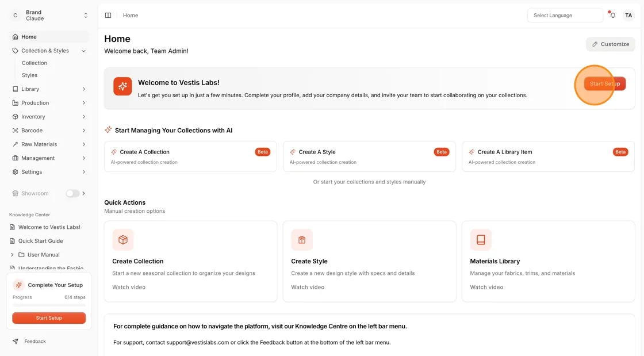Click the Settings gear icon
The height and width of the screenshot is (356, 644).
(x=15, y=172)
